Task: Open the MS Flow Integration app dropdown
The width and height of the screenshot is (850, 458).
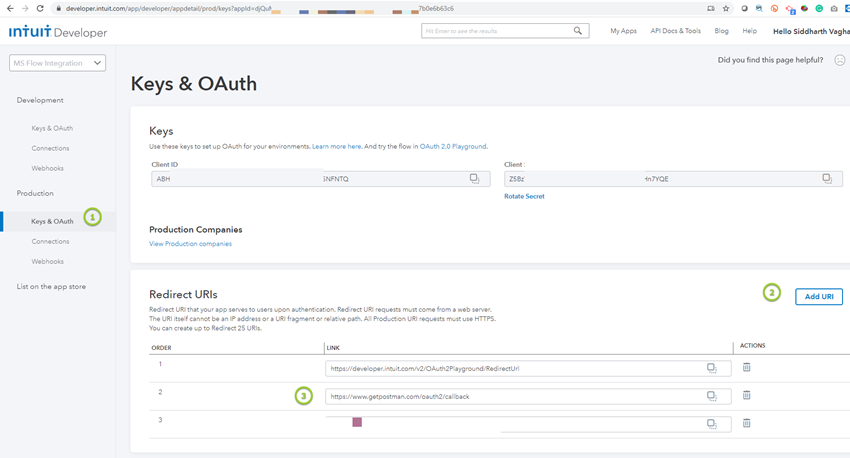Action: click(x=57, y=63)
